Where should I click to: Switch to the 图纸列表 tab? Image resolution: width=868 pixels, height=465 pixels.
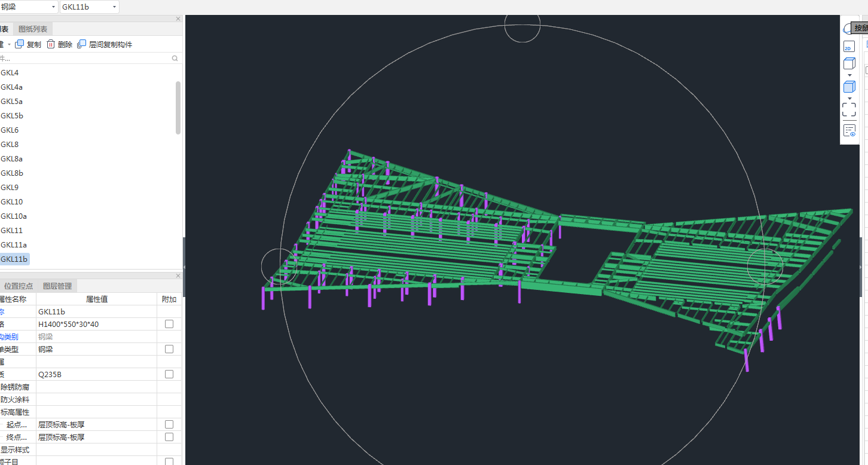(33, 29)
